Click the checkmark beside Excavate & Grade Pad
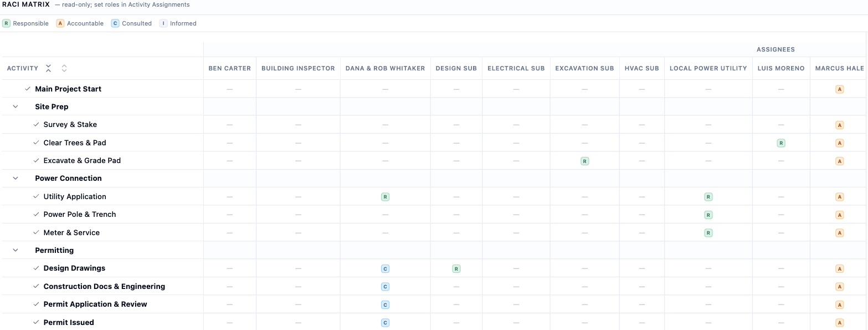The width and height of the screenshot is (868, 330). [x=36, y=160]
